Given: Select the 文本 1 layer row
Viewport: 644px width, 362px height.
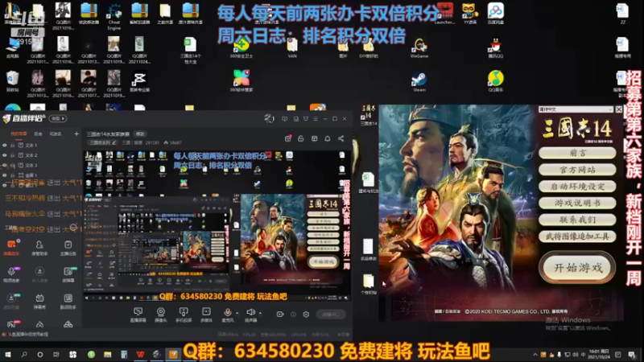Looking at the screenshot, I should tap(41, 146).
